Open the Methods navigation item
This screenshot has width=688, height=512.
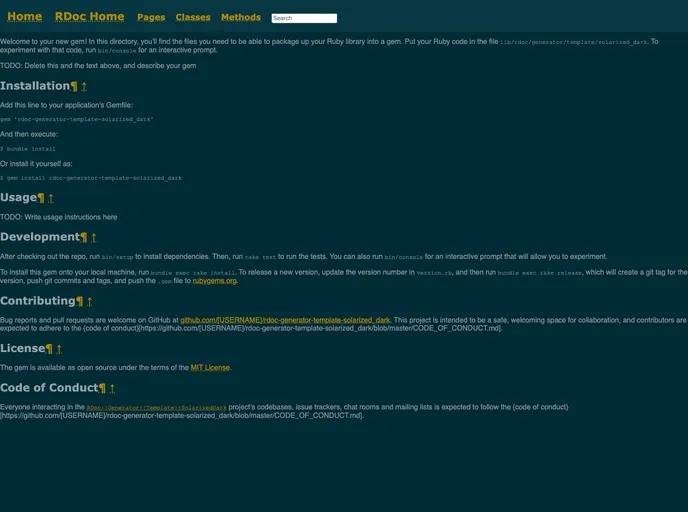[x=241, y=18]
